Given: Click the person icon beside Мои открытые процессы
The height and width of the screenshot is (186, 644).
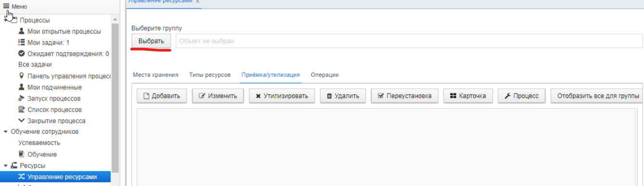Looking at the screenshot, I should 21,32.
